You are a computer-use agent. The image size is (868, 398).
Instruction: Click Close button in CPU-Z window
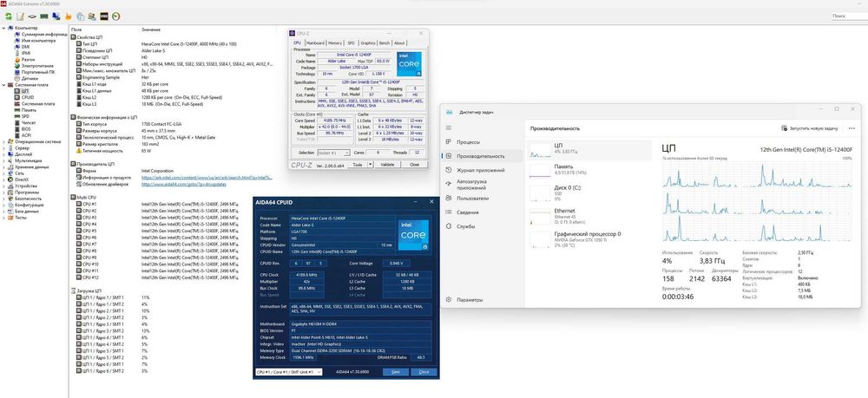coord(414,164)
